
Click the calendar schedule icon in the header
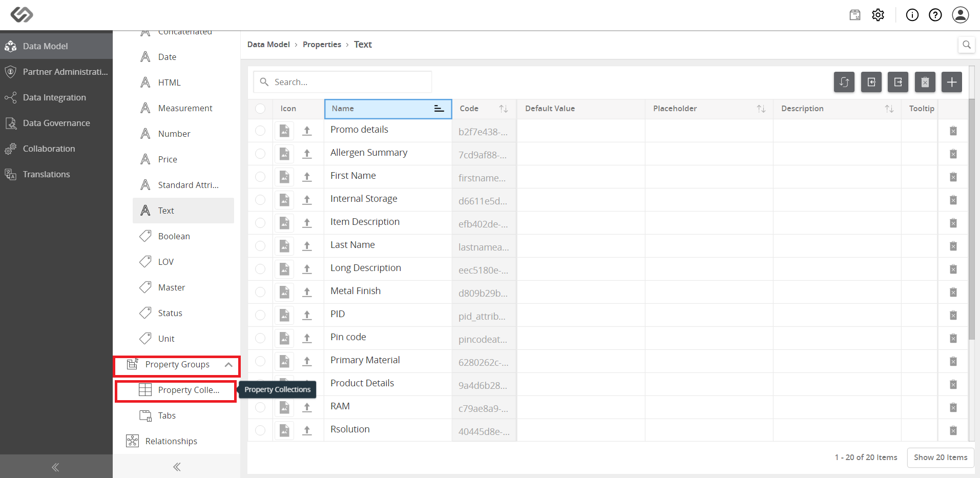coord(855,15)
